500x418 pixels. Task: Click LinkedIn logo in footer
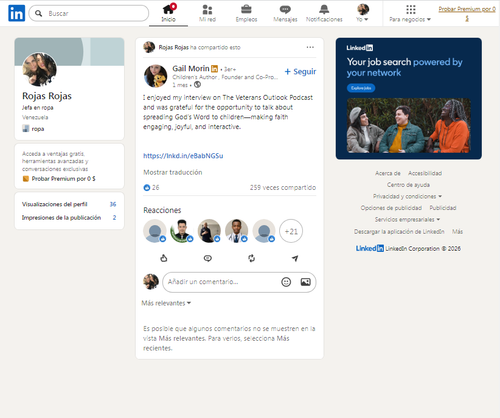tap(370, 248)
